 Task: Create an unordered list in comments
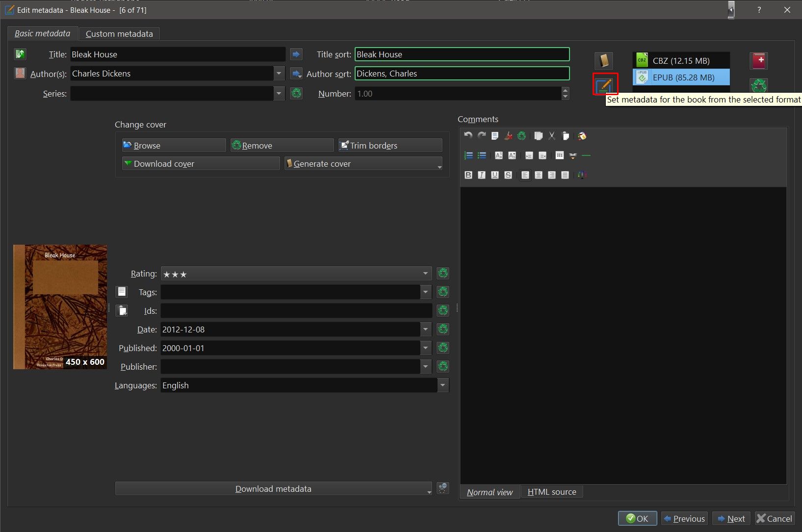click(482, 155)
